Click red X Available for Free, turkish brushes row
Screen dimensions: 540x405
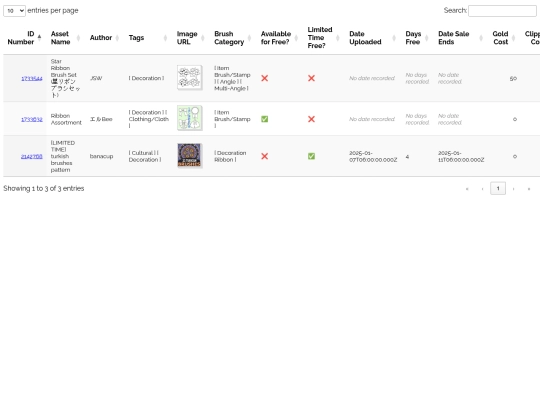pyautogui.click(x=264, y=156)
